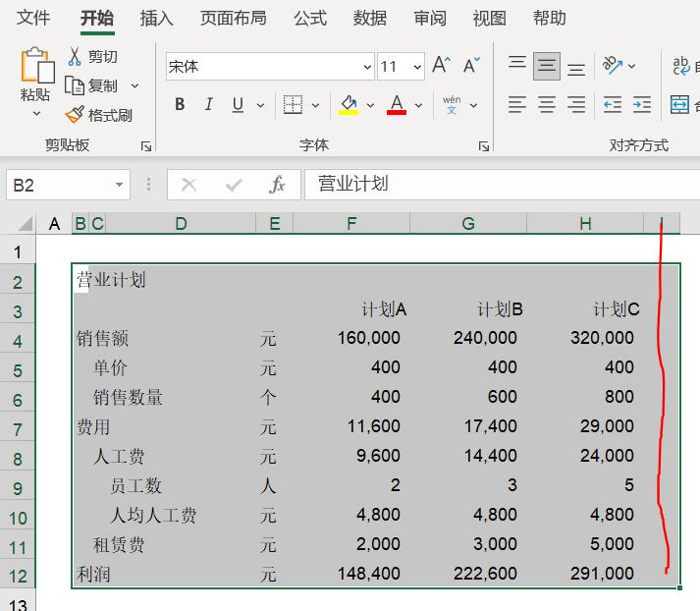Toggle italic formatting
700x611 pixels.
pyautogui.click(x=208, y=104)
